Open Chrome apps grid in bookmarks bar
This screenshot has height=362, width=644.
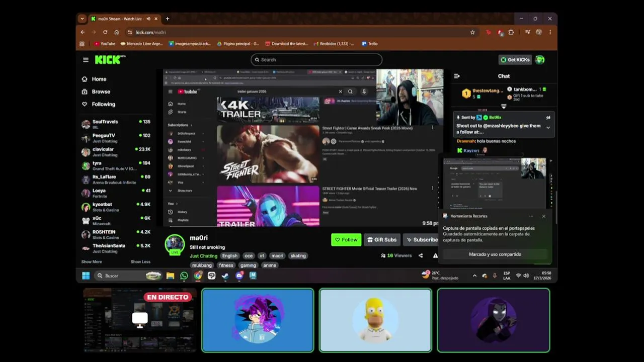pyautogui.click(x=82, y=44)
